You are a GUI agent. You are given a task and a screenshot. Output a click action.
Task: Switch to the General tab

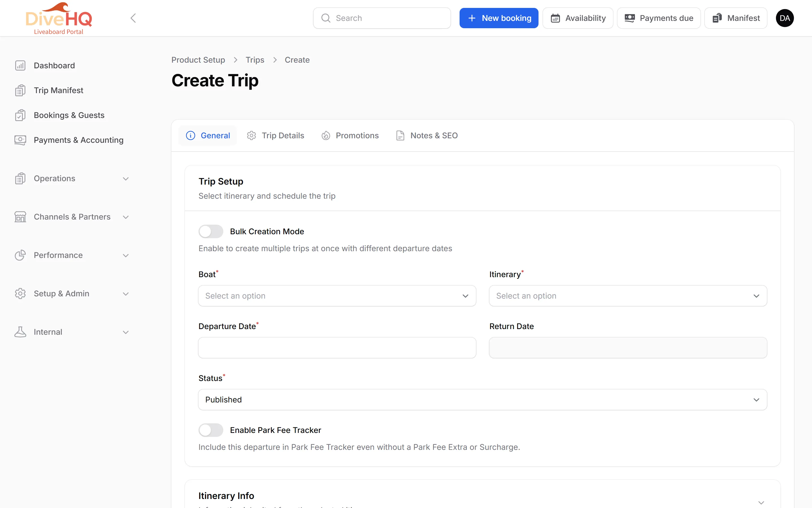[x=208, y=135]
